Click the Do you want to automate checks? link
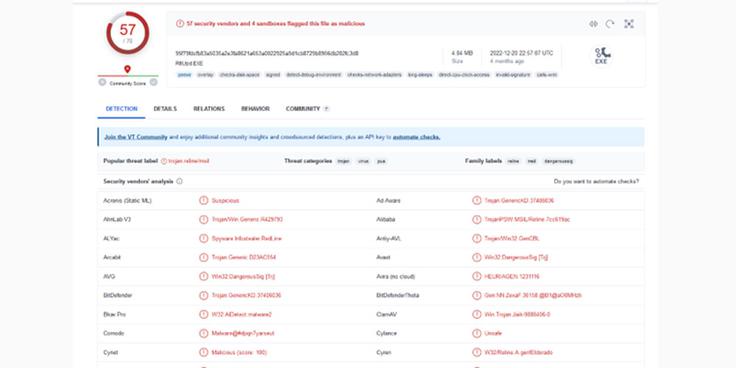Viewport: 736px width, 368px height. pos(596,181)
